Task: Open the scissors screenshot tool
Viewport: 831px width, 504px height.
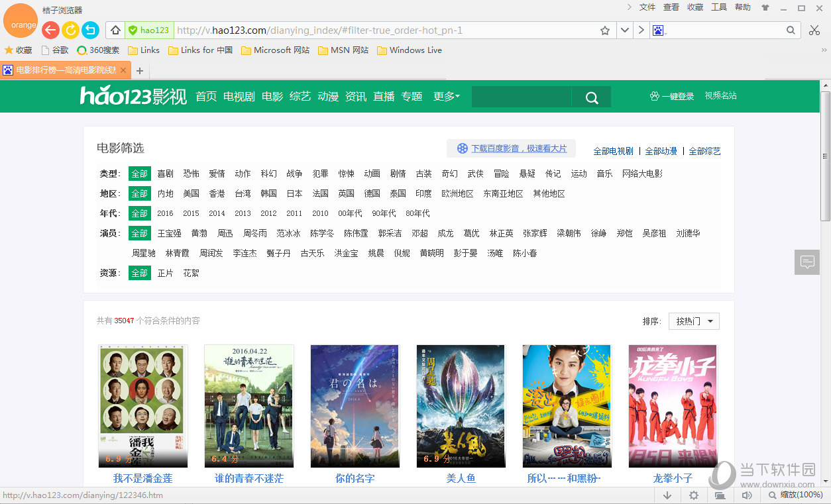Action: (x=814, y=30)
